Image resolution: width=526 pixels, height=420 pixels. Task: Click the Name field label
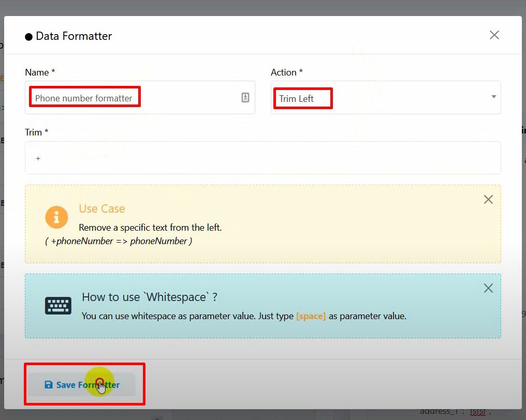[36, 72]
